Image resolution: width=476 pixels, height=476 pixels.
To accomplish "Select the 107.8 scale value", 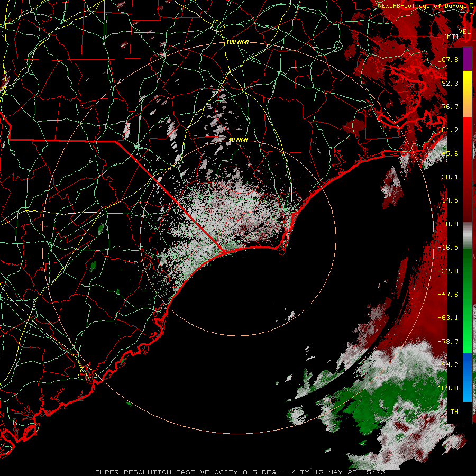I will 448,59.
